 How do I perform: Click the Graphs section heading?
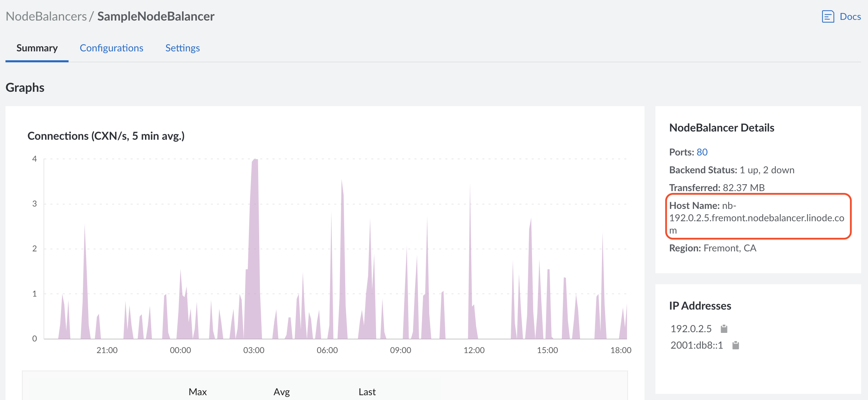click(x=25, y=87)
